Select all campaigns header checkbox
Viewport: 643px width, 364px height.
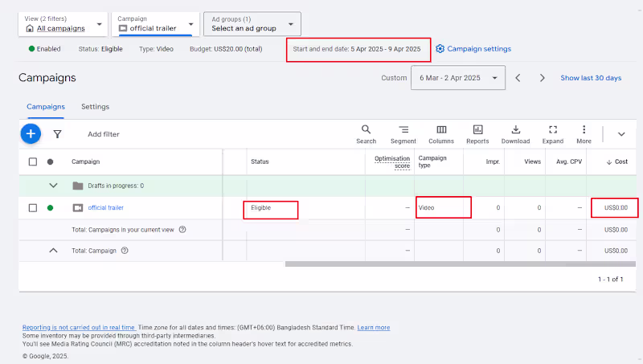point(33,162)
